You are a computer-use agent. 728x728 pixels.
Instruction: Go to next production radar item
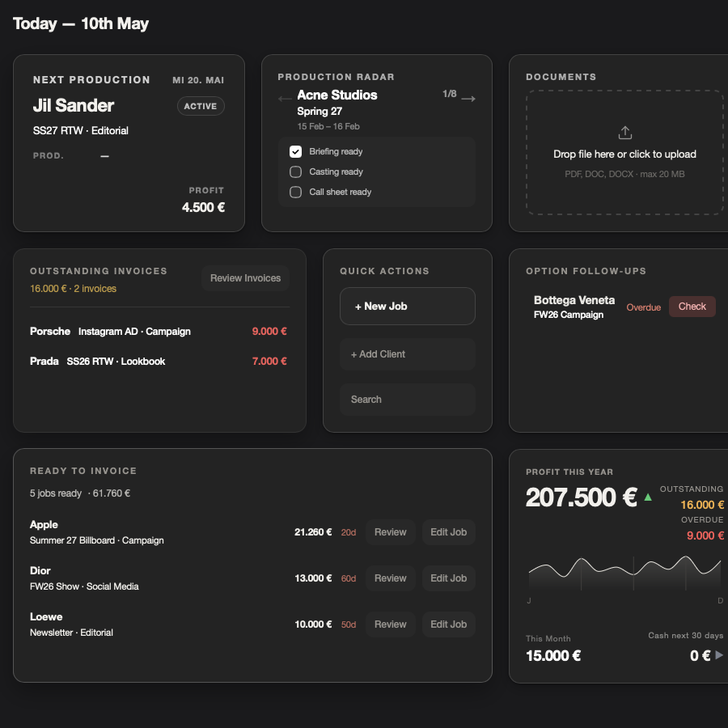(x=468, y=99)
